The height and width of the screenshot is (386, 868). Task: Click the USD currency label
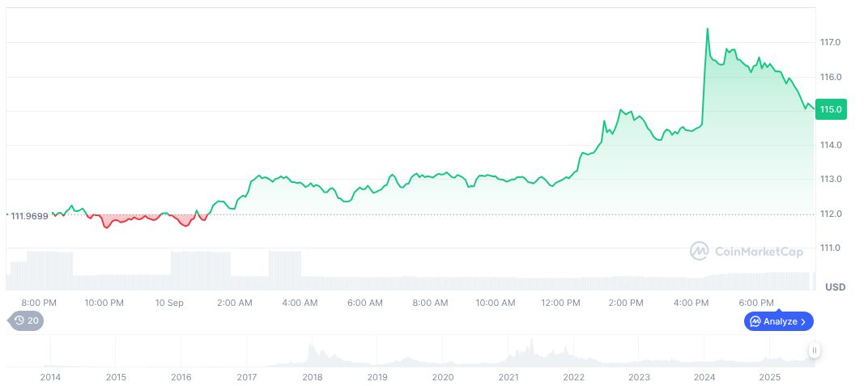point(835,287)
